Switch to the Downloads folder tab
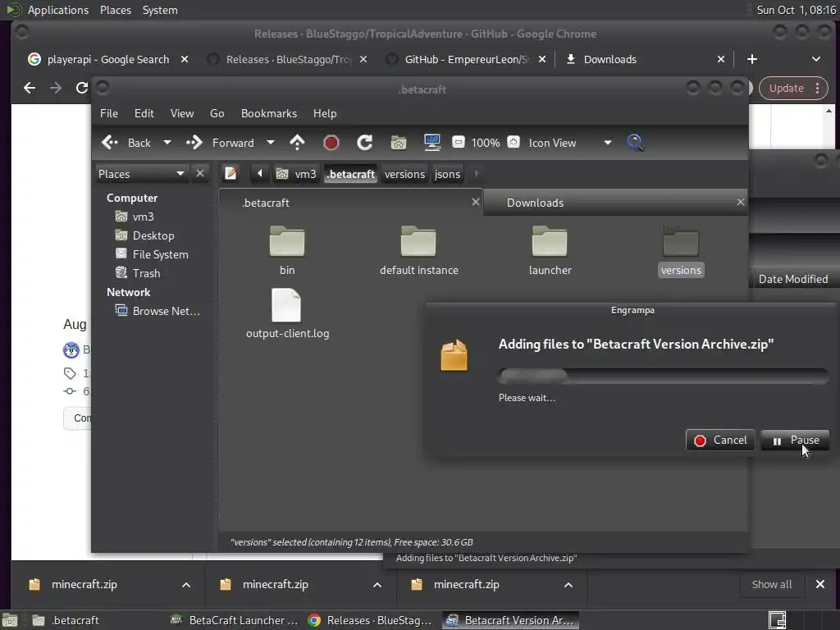Image resolution: width=840 pixels, height=630 pixels. click(x=615, y=203)
